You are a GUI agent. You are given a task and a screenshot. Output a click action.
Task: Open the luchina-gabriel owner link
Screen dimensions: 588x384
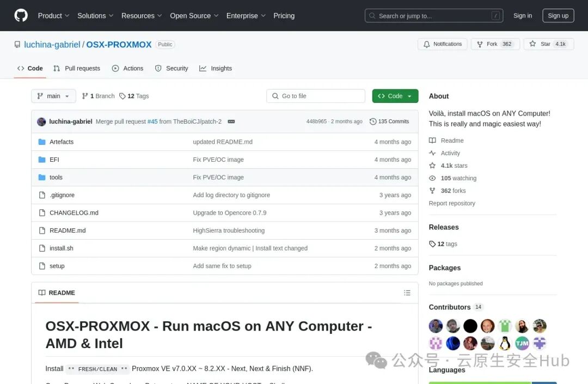52,45
